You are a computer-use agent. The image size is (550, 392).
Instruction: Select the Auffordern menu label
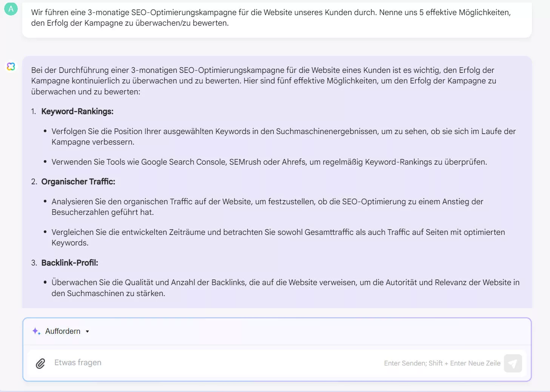[63, 331]
